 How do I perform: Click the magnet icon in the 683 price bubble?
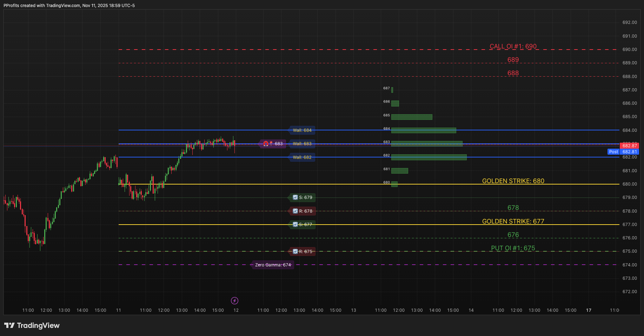[266, 143]
